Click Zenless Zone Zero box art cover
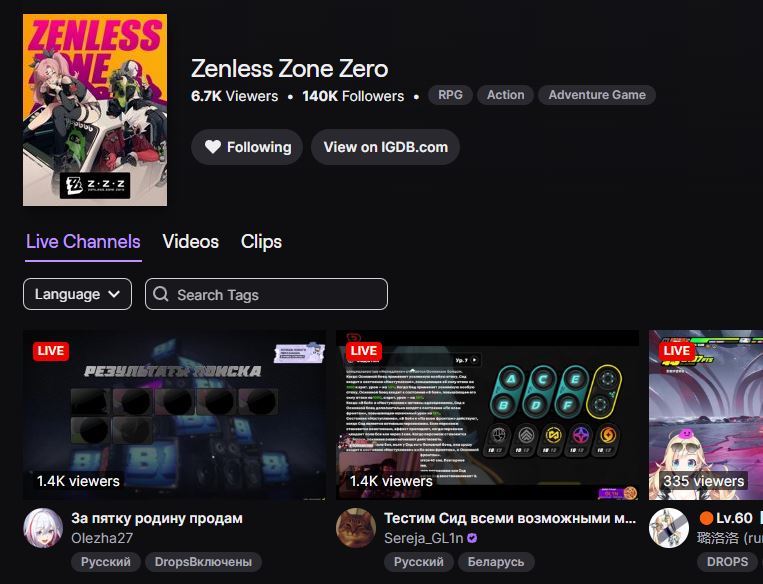The width and height of the screenshot is (763, 584). pyautogui.click(x=95, y=110)
